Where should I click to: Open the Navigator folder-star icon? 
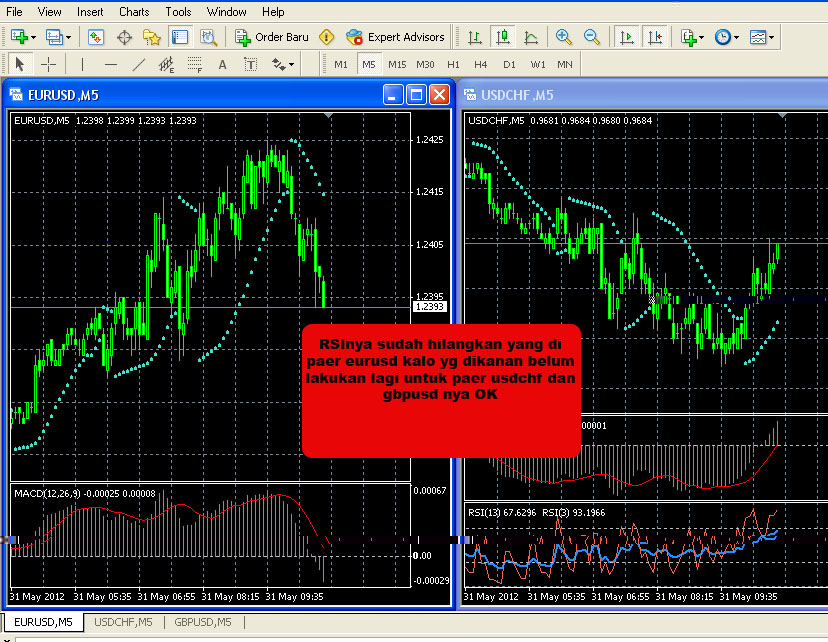[x=152, y=37]
